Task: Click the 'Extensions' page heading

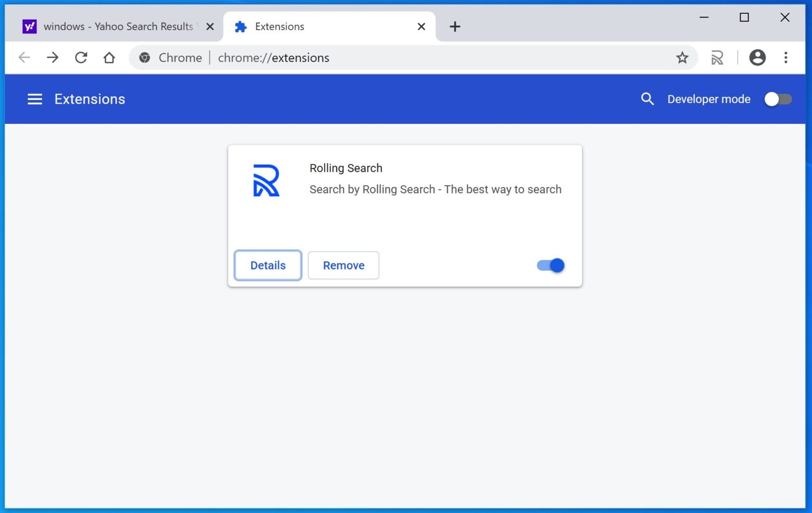Action: (x=90, y=99)
